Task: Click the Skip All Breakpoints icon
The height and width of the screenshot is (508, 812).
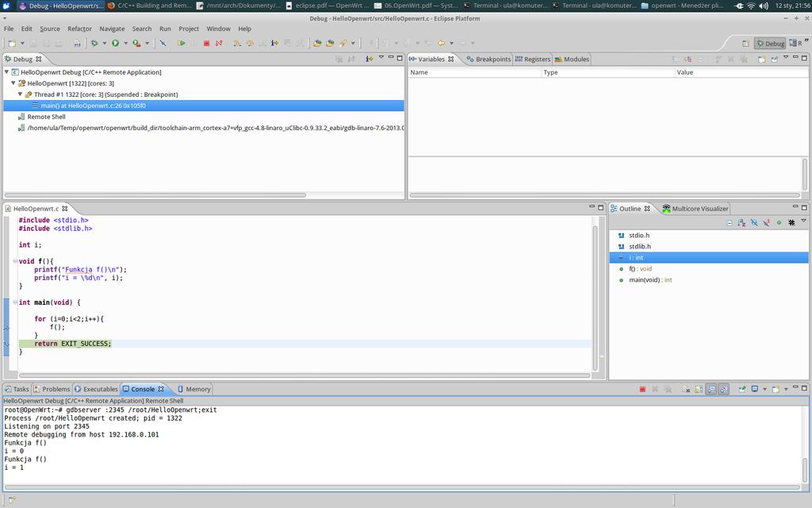Action: click(163, 44)
